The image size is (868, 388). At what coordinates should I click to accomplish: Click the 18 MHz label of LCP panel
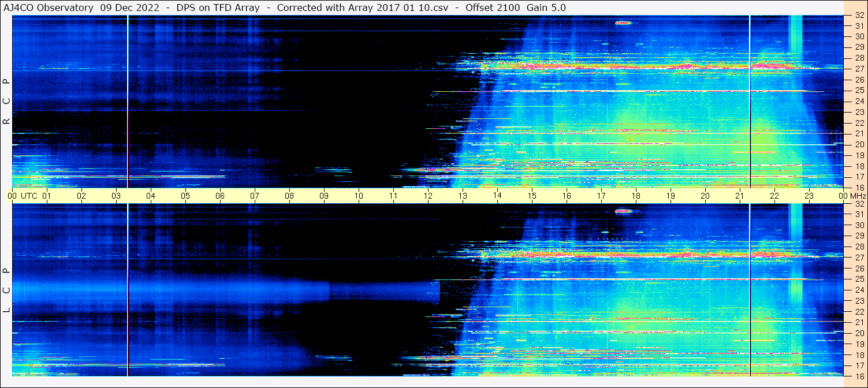pos(859,355)
